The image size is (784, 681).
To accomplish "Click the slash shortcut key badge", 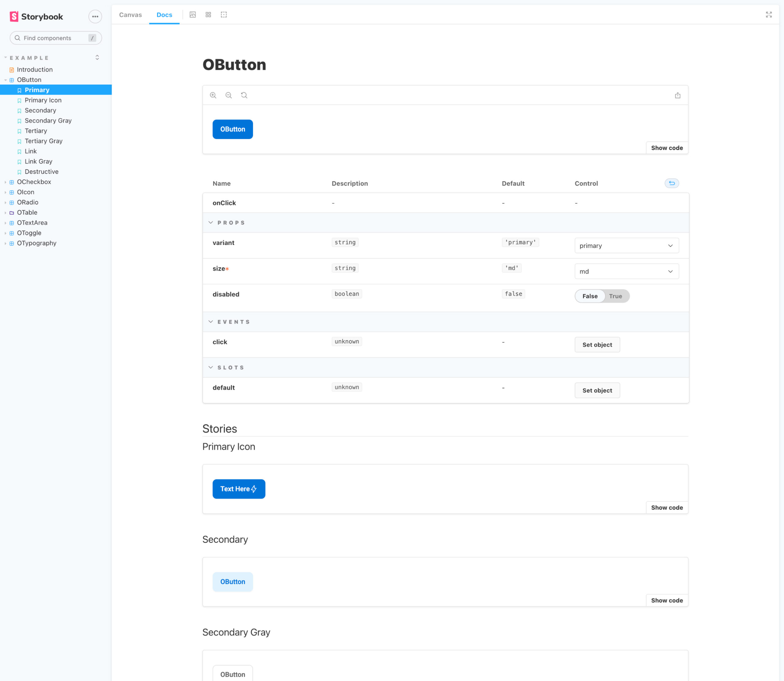I will pos(92,38).
